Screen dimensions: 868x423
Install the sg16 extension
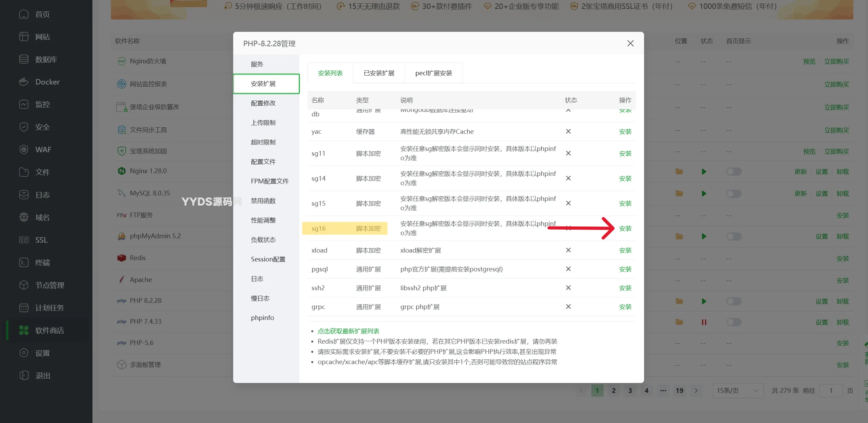pos(625,228)
